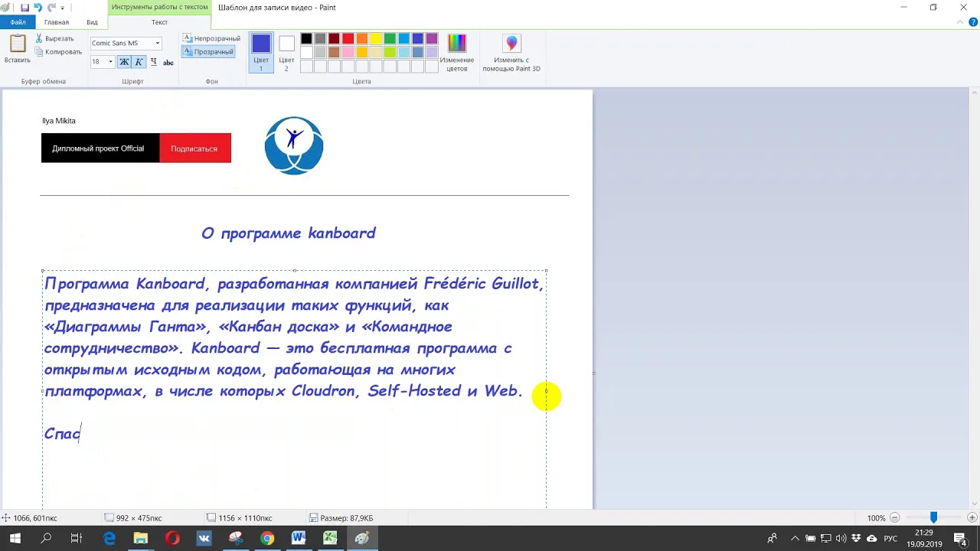Click the '100%' zoom level text
The image size is (980, 551).
pos(877,518)
